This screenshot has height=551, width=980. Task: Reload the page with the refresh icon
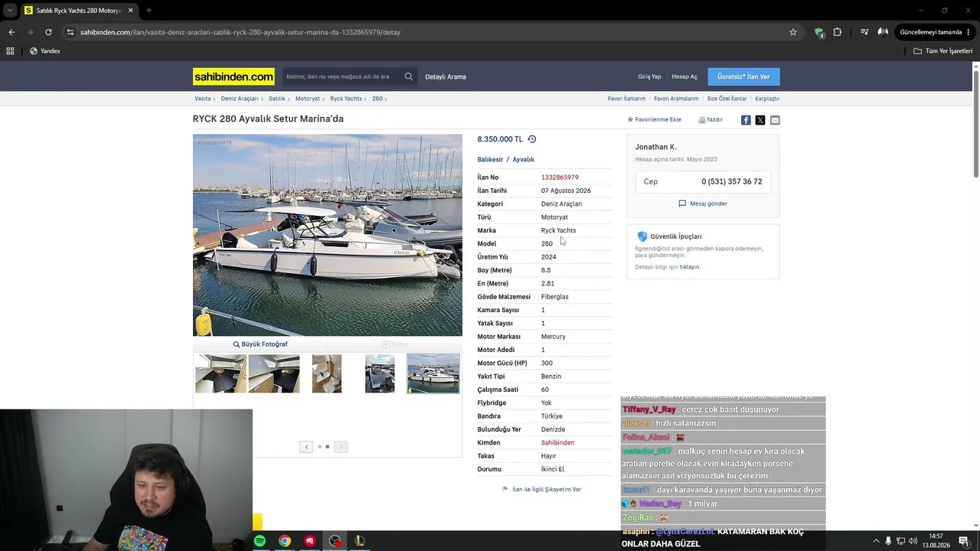point(48,32)
